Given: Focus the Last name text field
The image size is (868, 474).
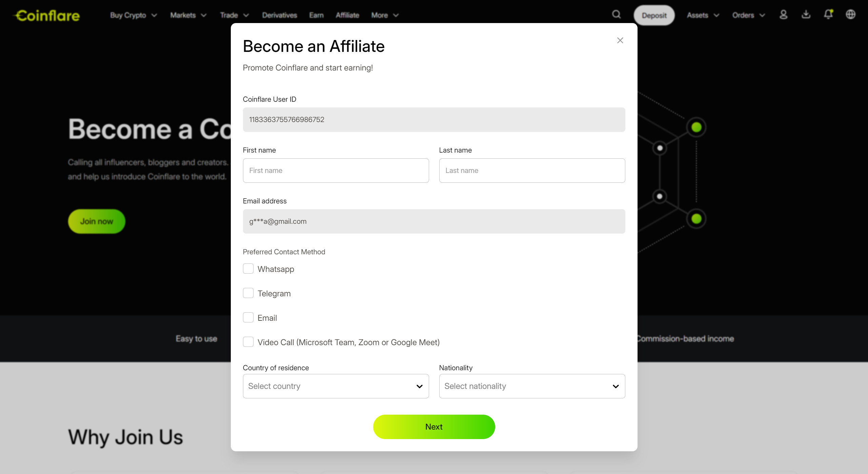Looking at the screenshot, I should tap(532, 171).
